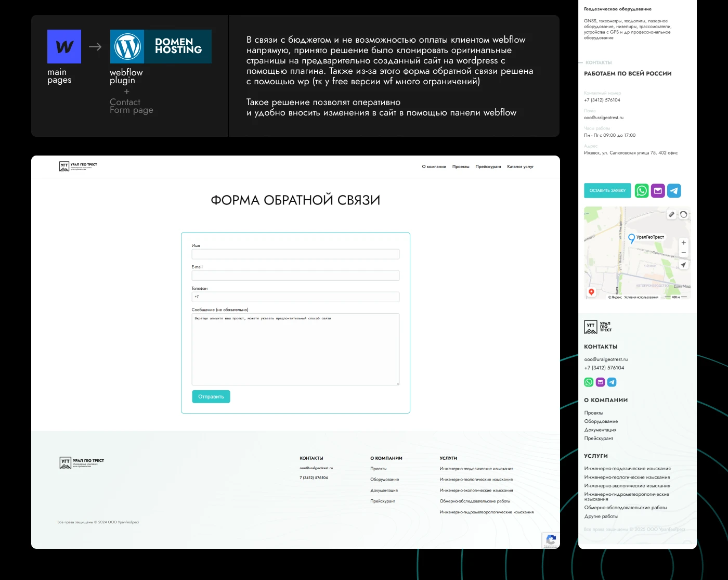Viewport: 728px width, 580px height.
Task: Click the geolocation arrow on the map
Action: click(x=683, y=265)
